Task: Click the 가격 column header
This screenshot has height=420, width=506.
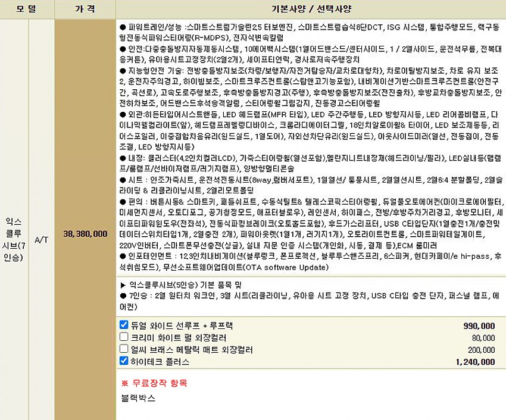Action: click(x=84, y=10)
